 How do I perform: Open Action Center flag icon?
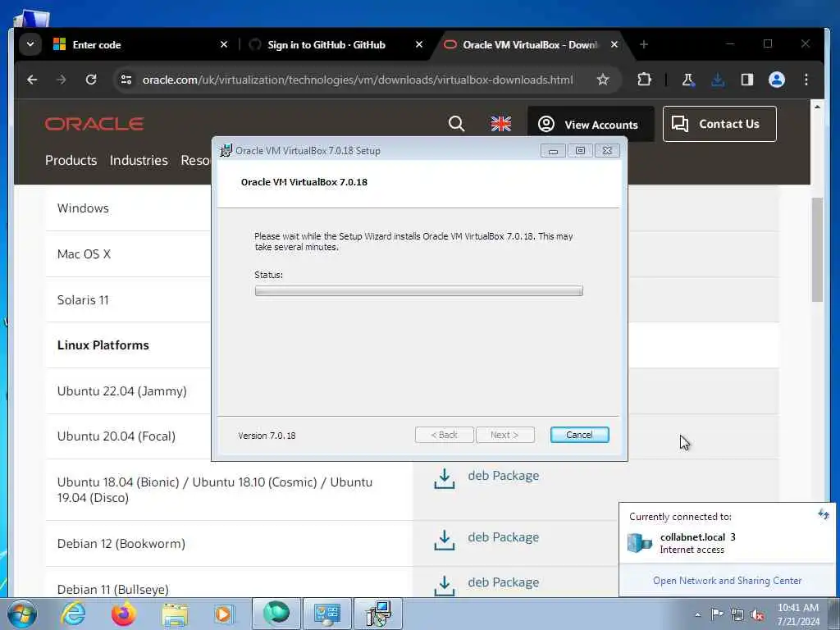717,614
